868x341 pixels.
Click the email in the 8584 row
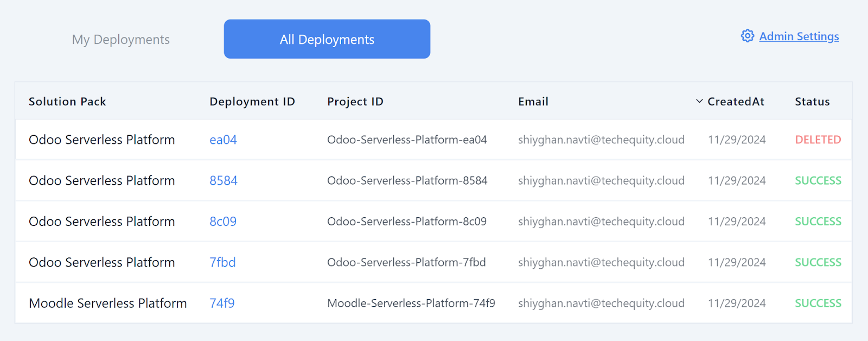click(601, 180)
